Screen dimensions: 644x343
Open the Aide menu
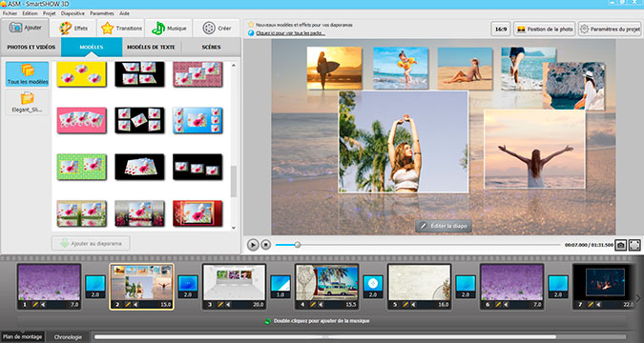pyautogui.click(x=124, y=13)
